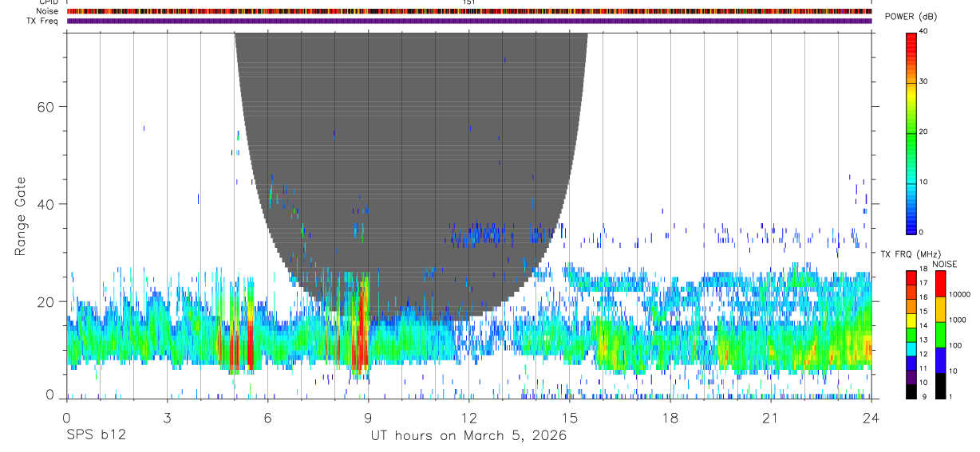Click the 60 tick on Range Gate axis
This screenshot has height=452, width=980.
coord(46,107)
